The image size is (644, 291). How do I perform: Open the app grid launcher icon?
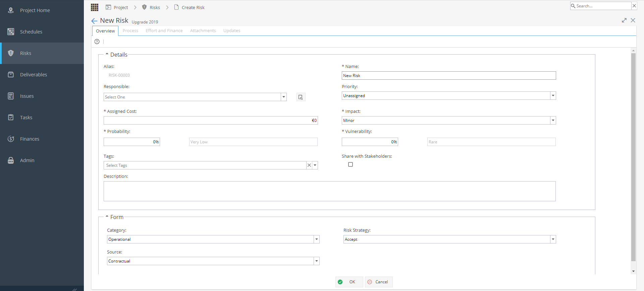[x=95, y=7]
